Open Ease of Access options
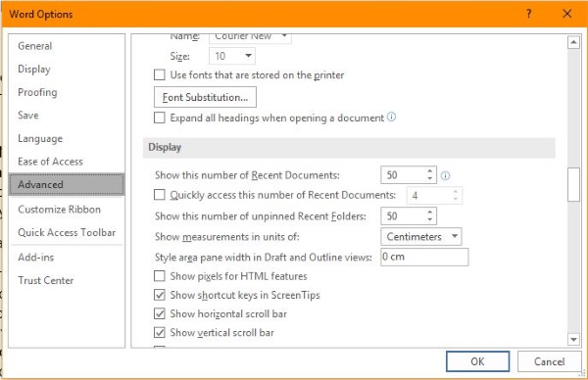 [67, 162]
